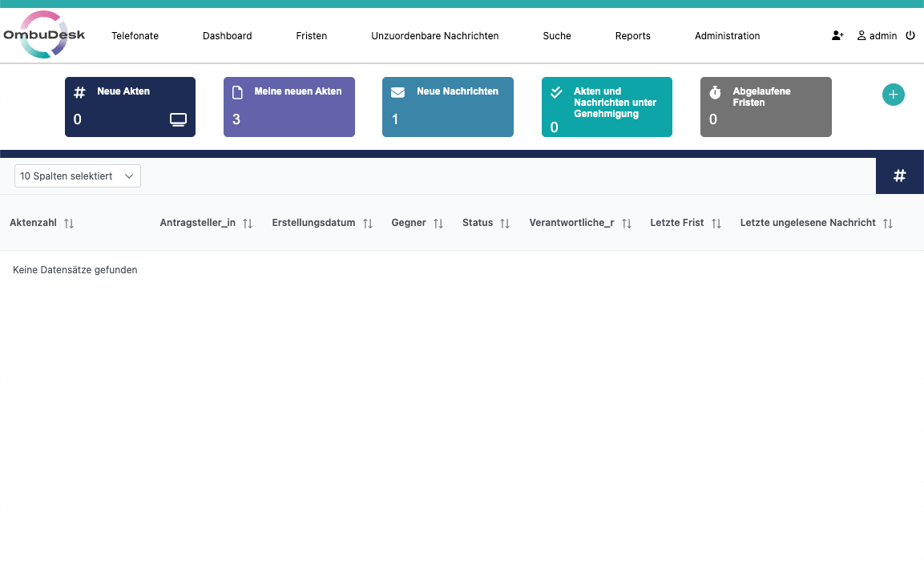Screen dimensions: 924x569
Task: Click count 3 in Meine neuen Akten
Action: [236, 119]
